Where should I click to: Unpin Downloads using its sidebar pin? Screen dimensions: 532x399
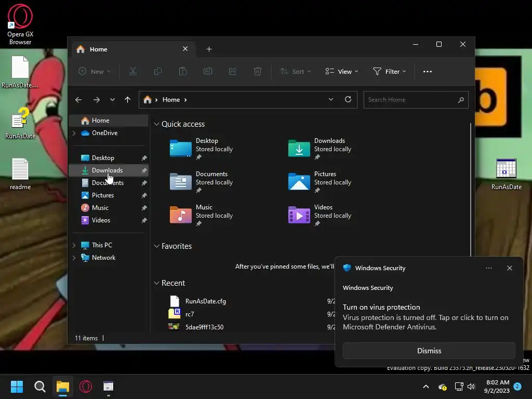click(144, 170)
